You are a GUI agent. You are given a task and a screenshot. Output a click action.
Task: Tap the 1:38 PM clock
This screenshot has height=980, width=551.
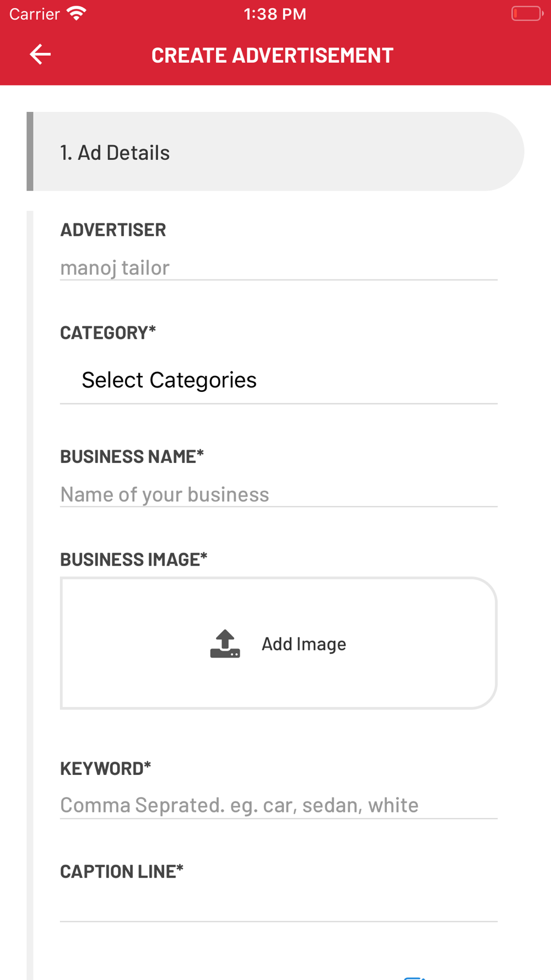click(x=275, y=14)
